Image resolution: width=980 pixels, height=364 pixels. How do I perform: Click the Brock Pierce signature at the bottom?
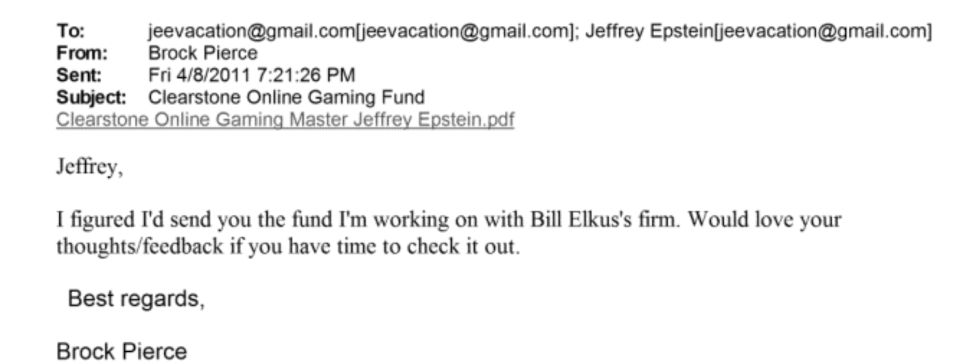click(121, 352)
